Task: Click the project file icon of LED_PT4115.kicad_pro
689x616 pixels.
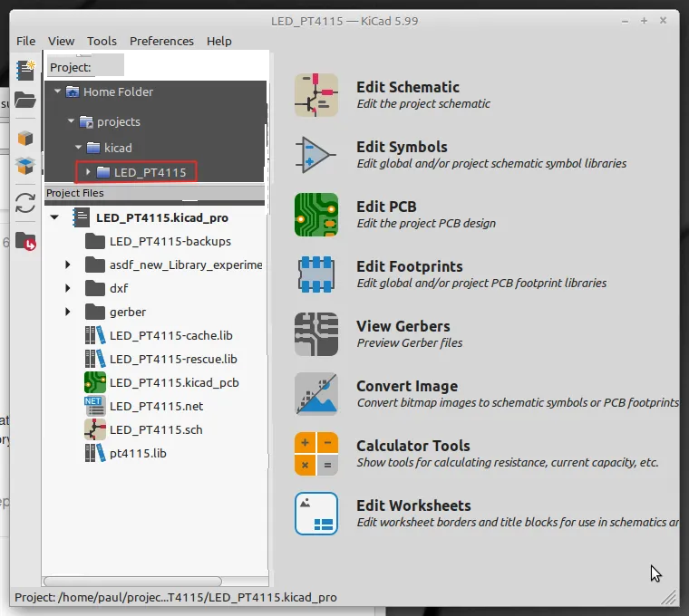Action: [82, 217]
